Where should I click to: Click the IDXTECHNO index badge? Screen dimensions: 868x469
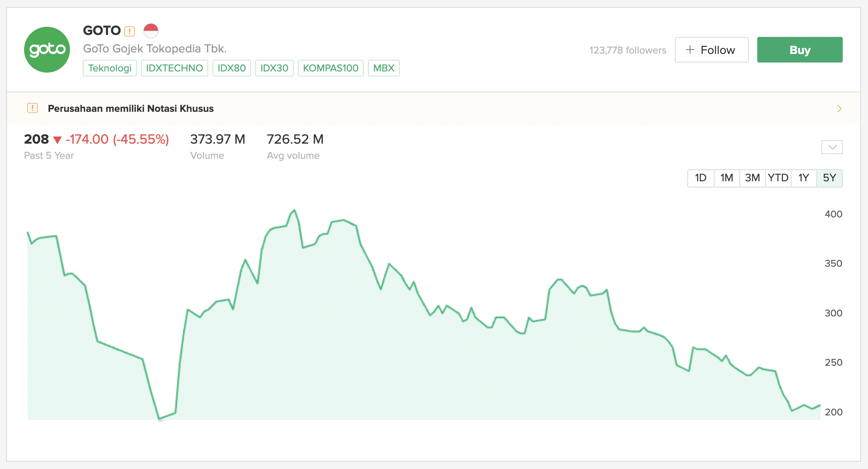pyautogui.click(x=174, y=68)
